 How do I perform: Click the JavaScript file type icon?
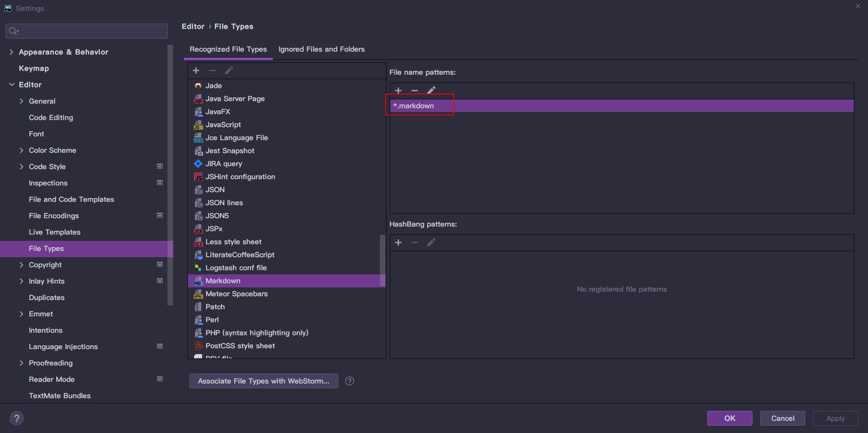[198, 125]
